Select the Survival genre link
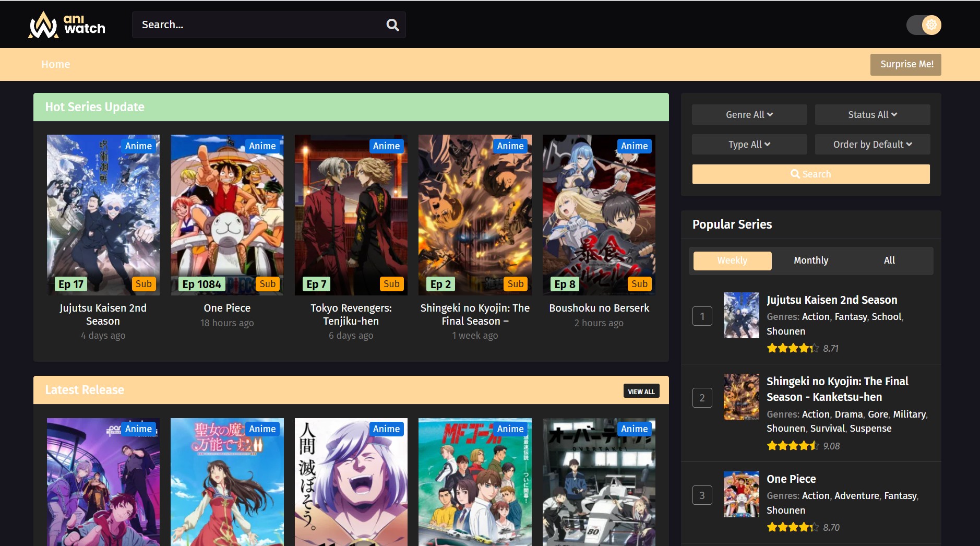 [828, 428]
